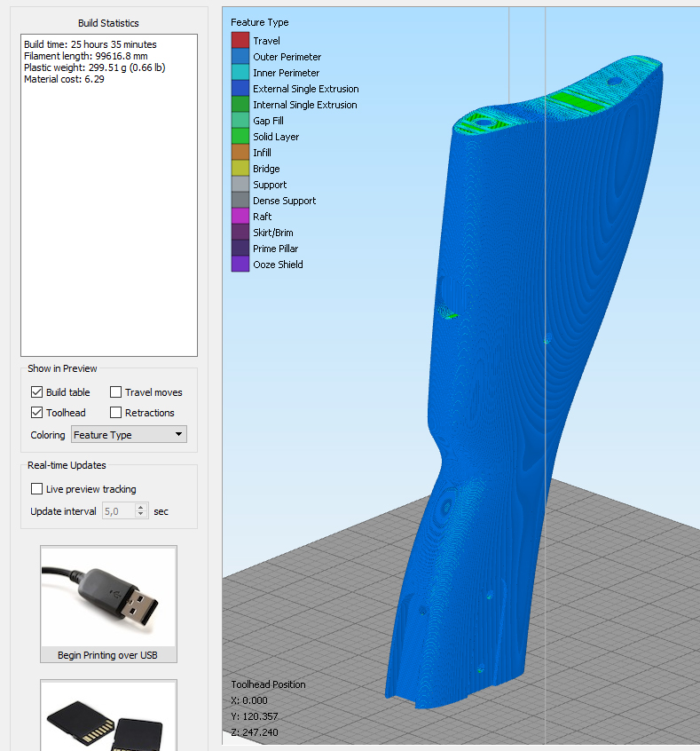The height and width of the screenshot is (751, 700).
Task: Decrease the update interval with down arrow
Action: click(x=141, y=515)
